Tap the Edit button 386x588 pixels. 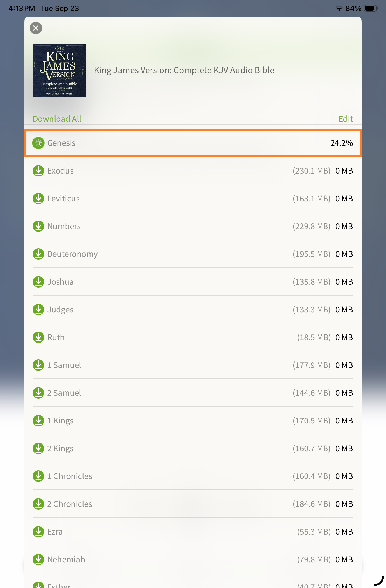[x=346, y=119]
